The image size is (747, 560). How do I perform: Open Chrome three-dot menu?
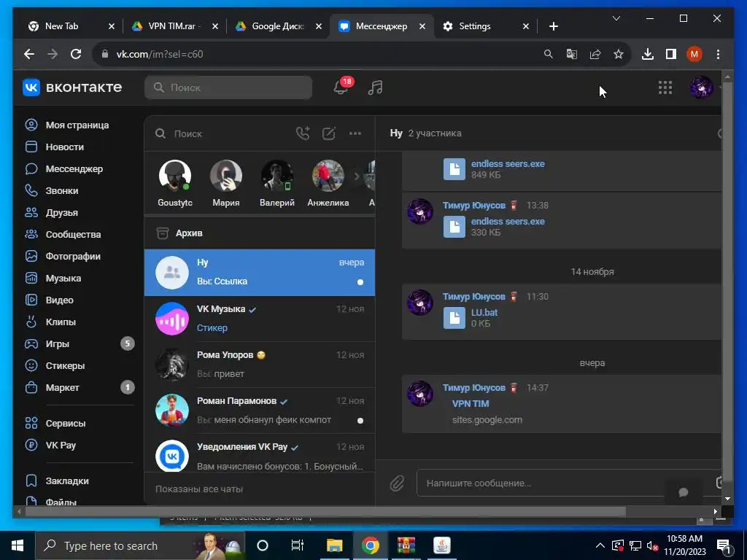point(718,54)
